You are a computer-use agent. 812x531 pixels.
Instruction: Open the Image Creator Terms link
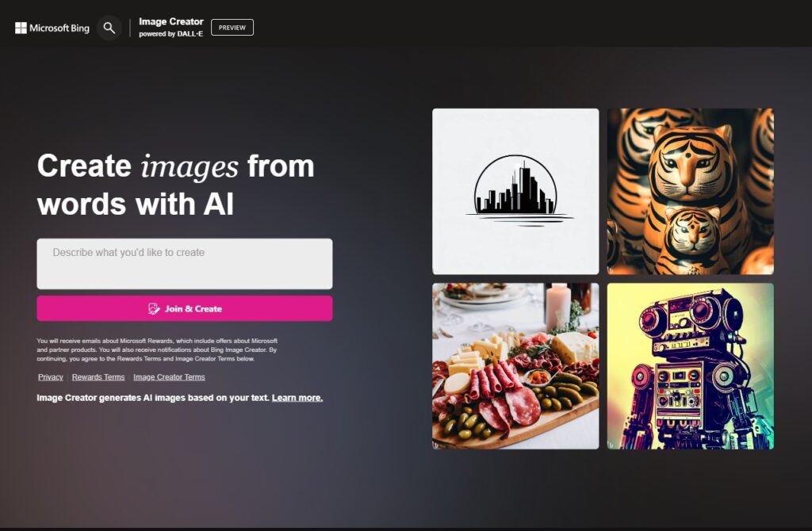click(x=168, y=376)
